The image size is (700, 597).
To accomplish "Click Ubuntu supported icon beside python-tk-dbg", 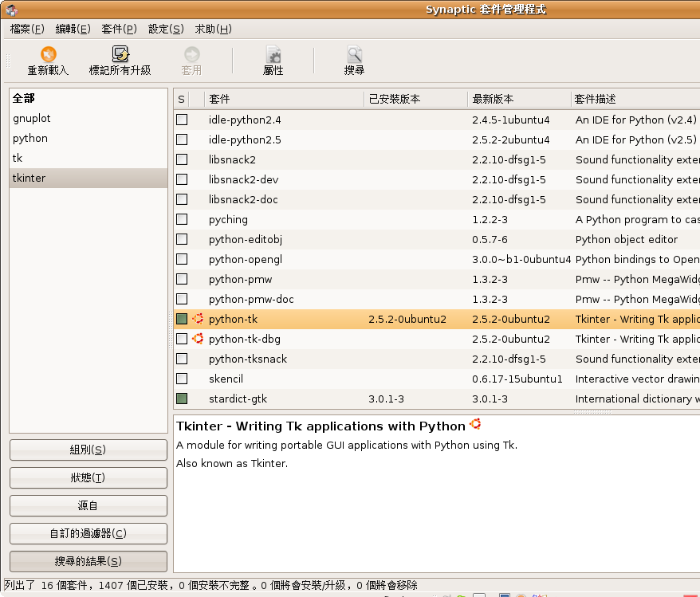I will (x=198, y=339).
